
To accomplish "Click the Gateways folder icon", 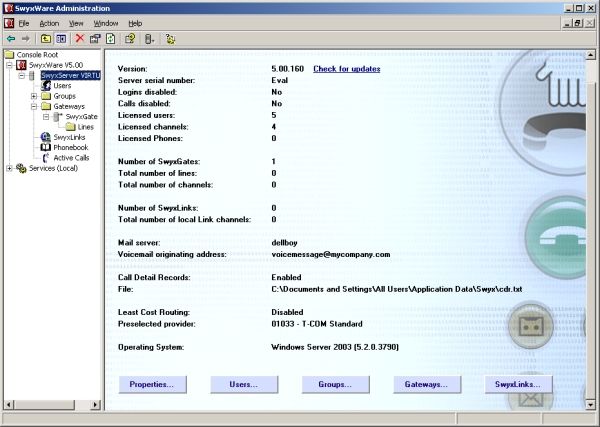I will pos(46,106).
